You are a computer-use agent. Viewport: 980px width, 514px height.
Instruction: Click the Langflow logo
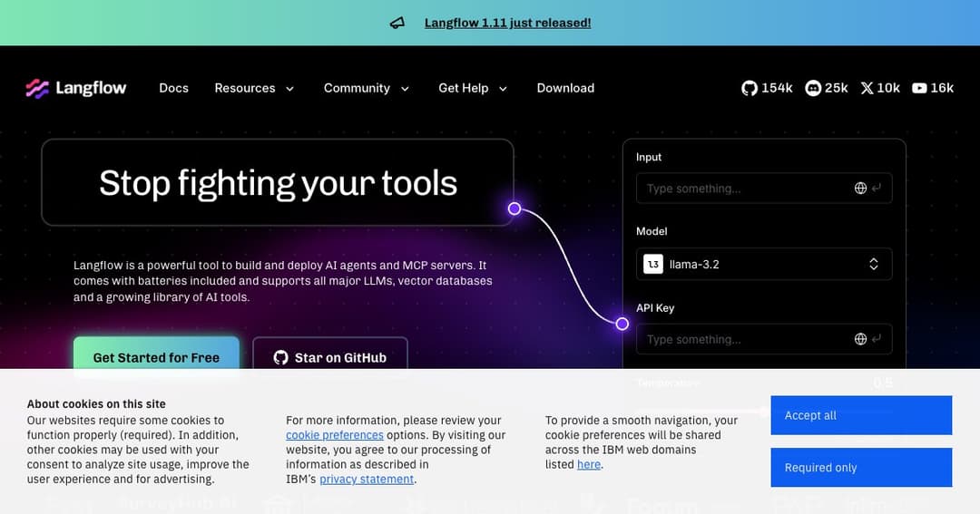point(75,88)
